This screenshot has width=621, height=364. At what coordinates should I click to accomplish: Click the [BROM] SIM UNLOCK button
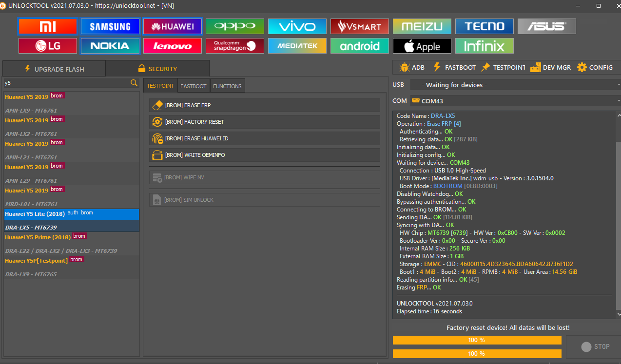click(x=265, y=200)
